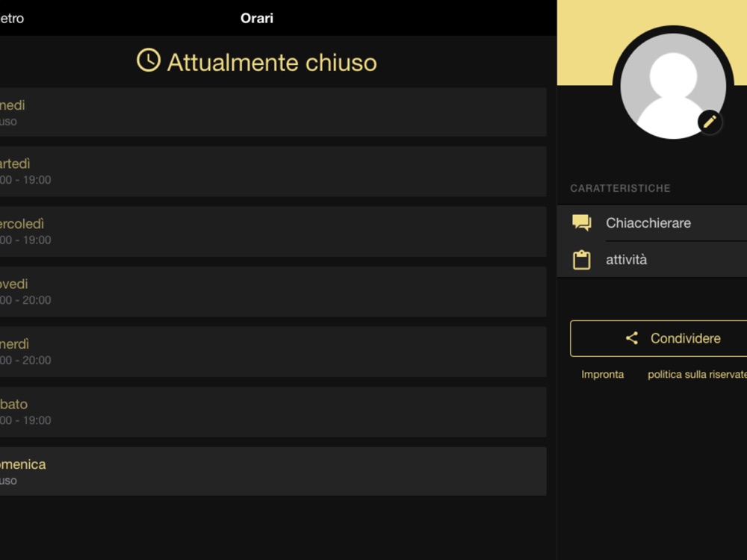Click the share icon in Condividere button
This screenshot has width=747, height=560.
[632, 338]
